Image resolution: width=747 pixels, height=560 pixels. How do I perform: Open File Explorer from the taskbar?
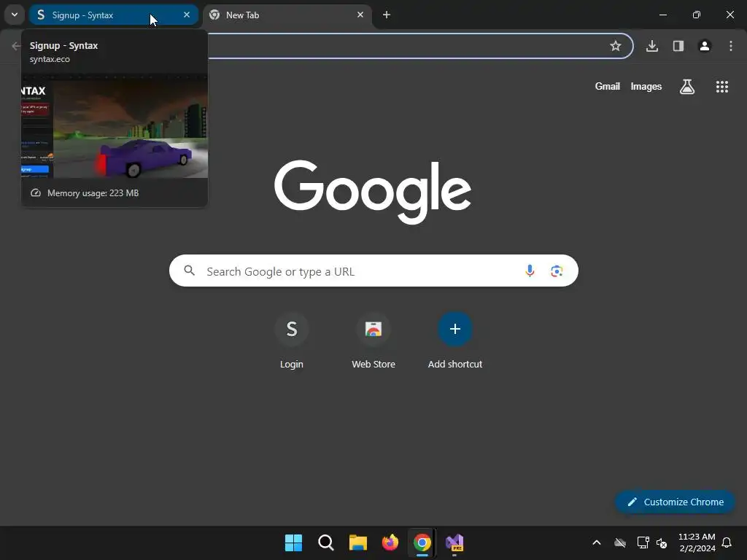click(357, 542)
